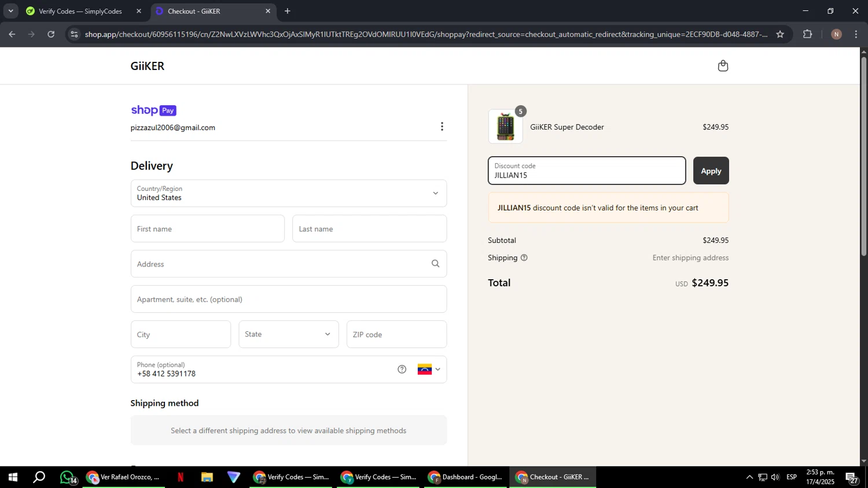Open the taskbar clock and date

tap(821, 478)
